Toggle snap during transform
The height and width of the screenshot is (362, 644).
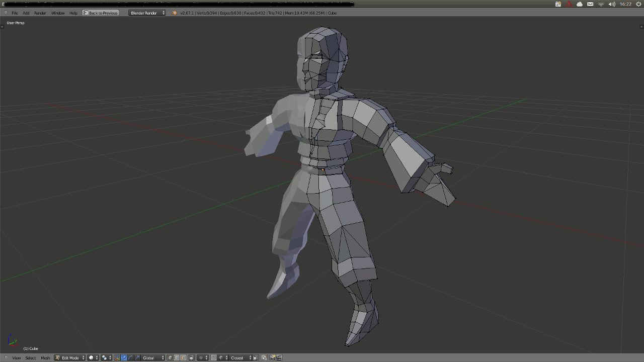(214, 358)
